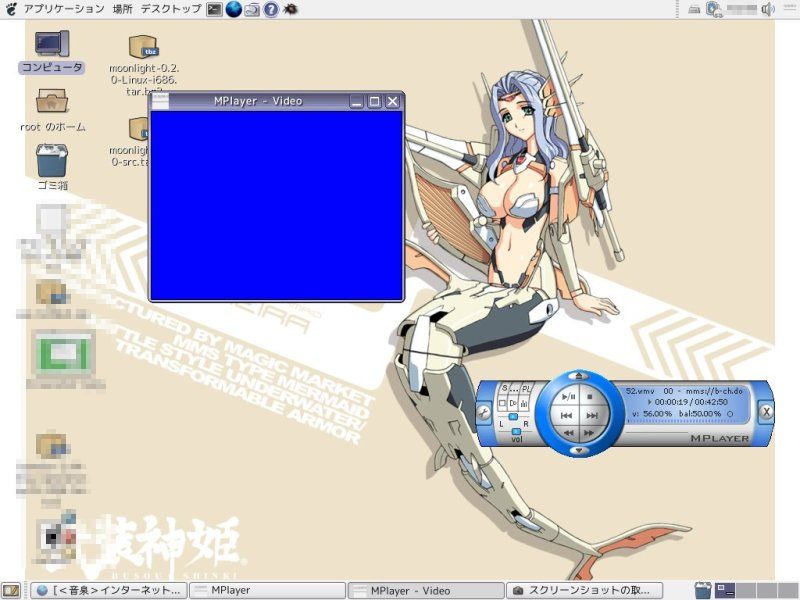Click the GNOME foot logo in top panel
Screen dimensions: 800x600
(x=10, y=9)
